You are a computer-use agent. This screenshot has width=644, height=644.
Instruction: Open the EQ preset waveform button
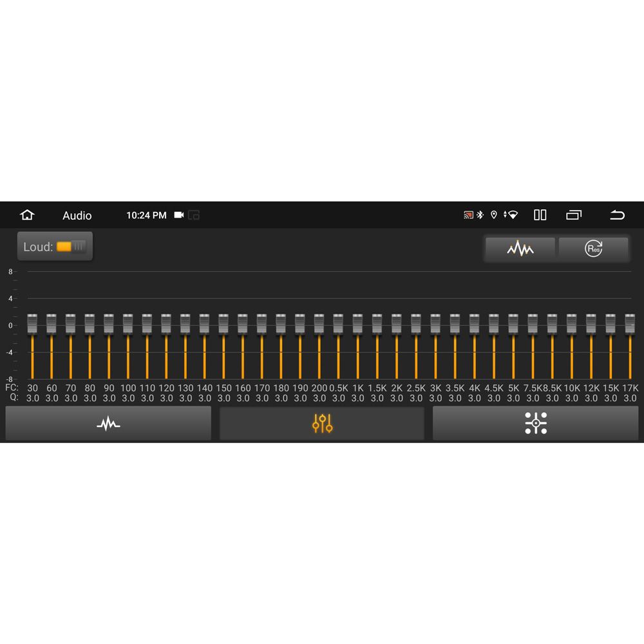pos(520,249)
